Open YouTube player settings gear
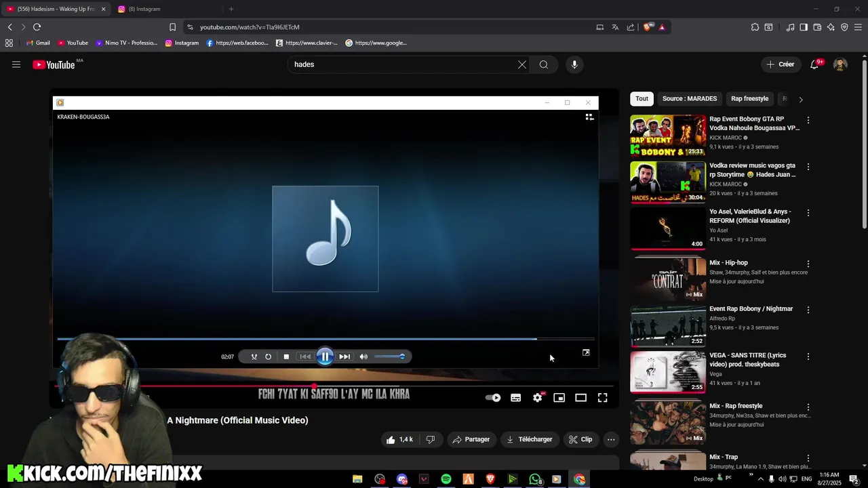 (538, 398)
